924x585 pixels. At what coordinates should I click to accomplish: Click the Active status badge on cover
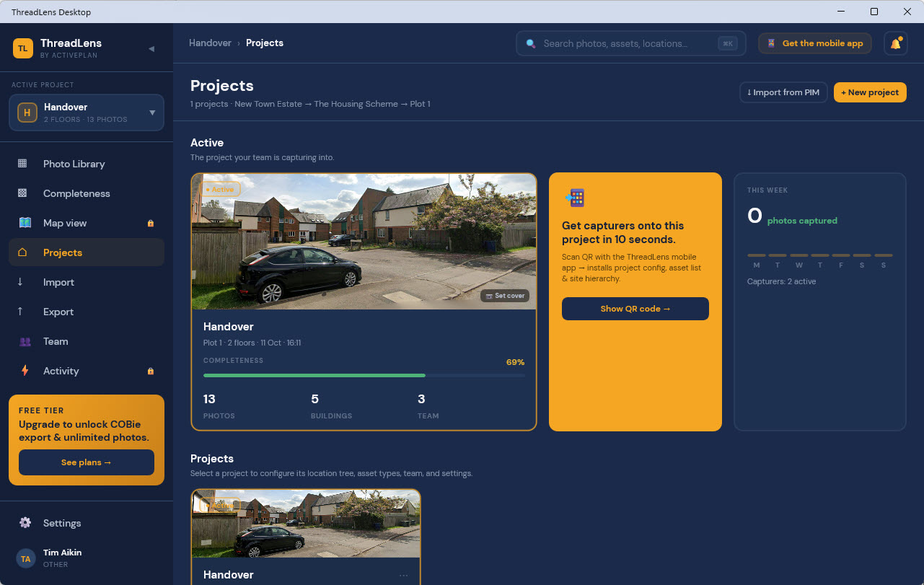220,189
